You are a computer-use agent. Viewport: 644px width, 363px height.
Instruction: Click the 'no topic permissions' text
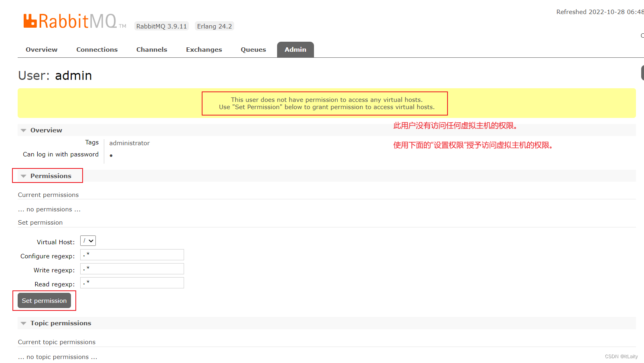tap(58, 357)
